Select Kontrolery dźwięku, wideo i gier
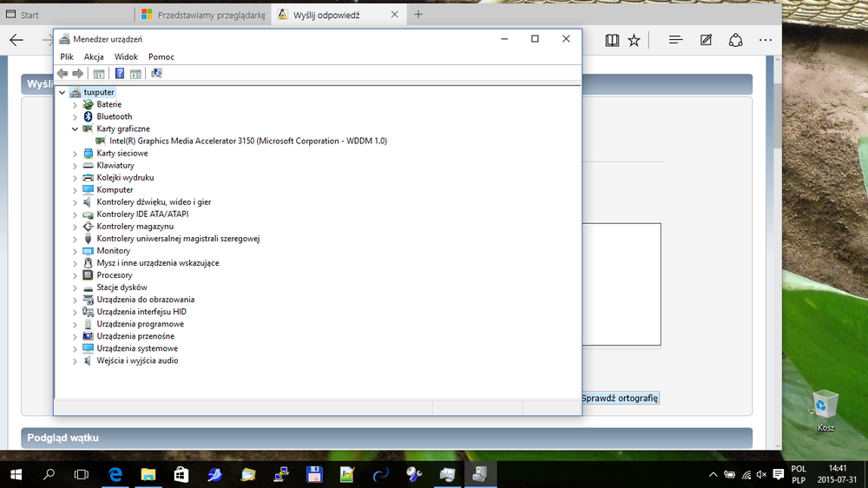Image resolution: width=868 pixels, height=488 pixels. (154, 201)
